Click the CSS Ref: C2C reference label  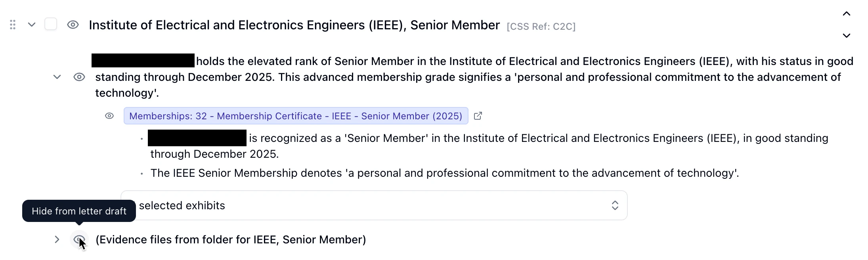coord(541,26)
